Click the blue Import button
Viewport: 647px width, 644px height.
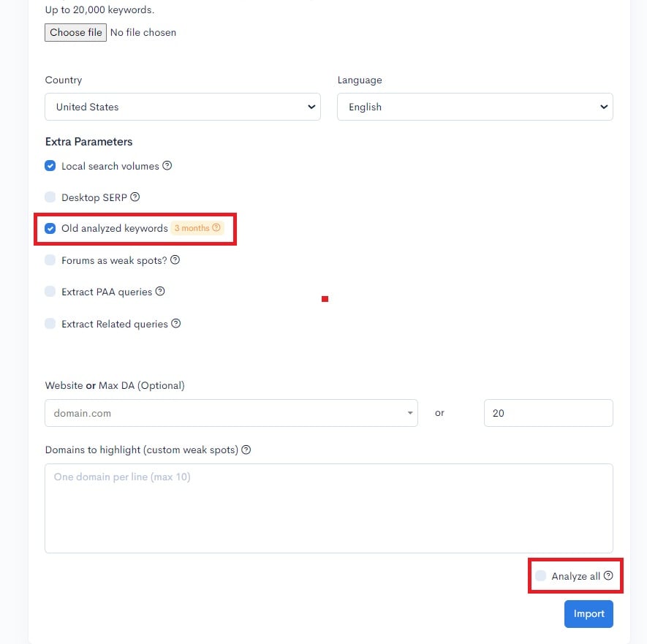589,614
